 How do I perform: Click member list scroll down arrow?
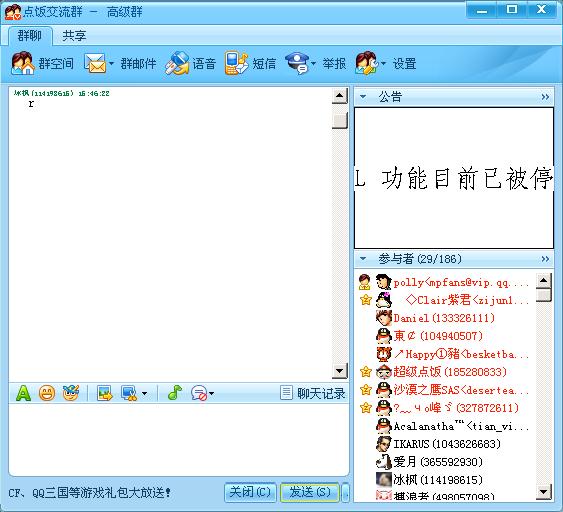(544, 492)
